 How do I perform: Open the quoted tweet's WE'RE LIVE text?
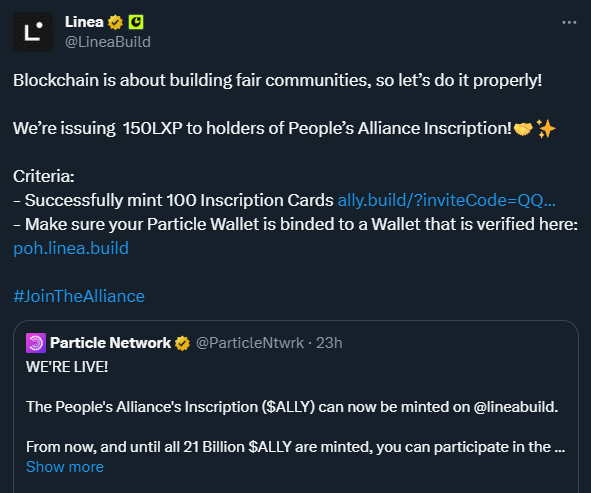pyautogui.click(x=67, y=367)
